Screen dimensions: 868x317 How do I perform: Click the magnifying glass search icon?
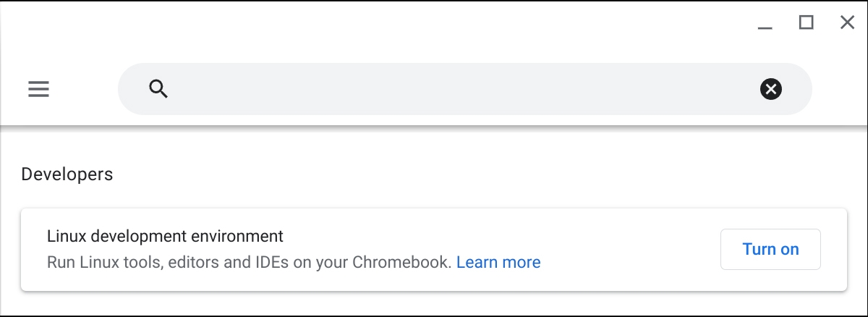158,89
